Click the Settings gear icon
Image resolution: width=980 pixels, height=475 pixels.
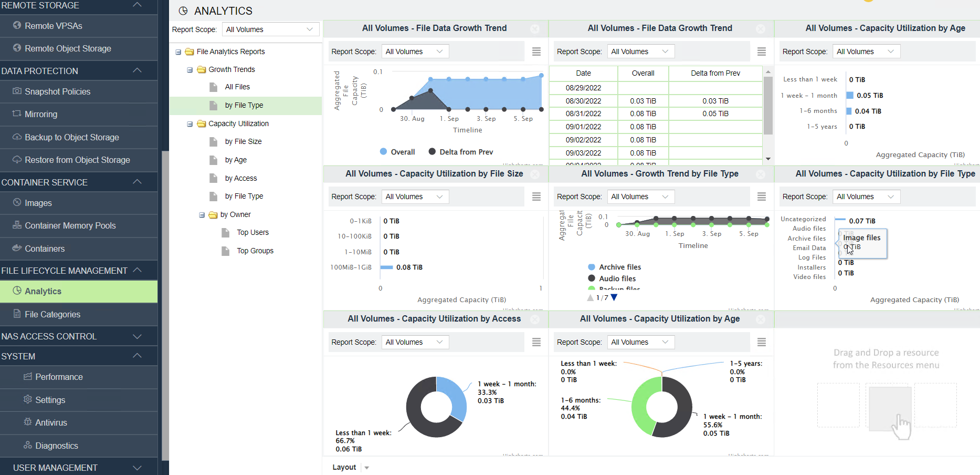pyautogui.click(x=28, y=399)
